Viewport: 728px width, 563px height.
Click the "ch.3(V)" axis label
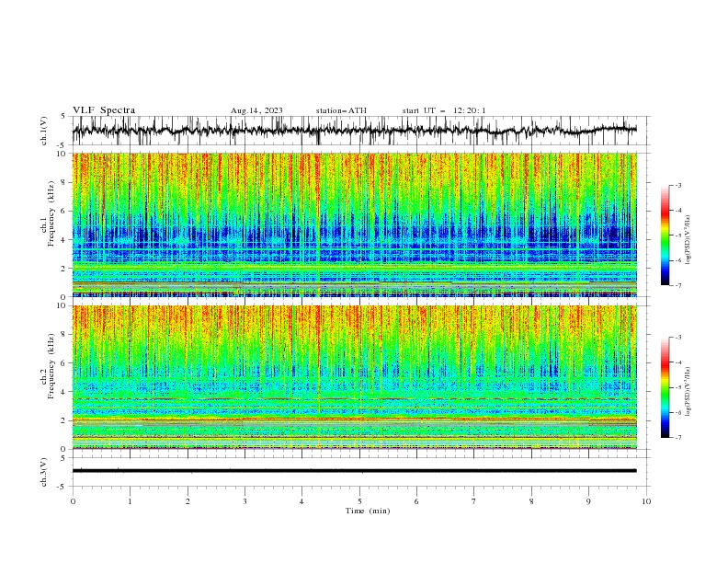[x=44, y=472]
